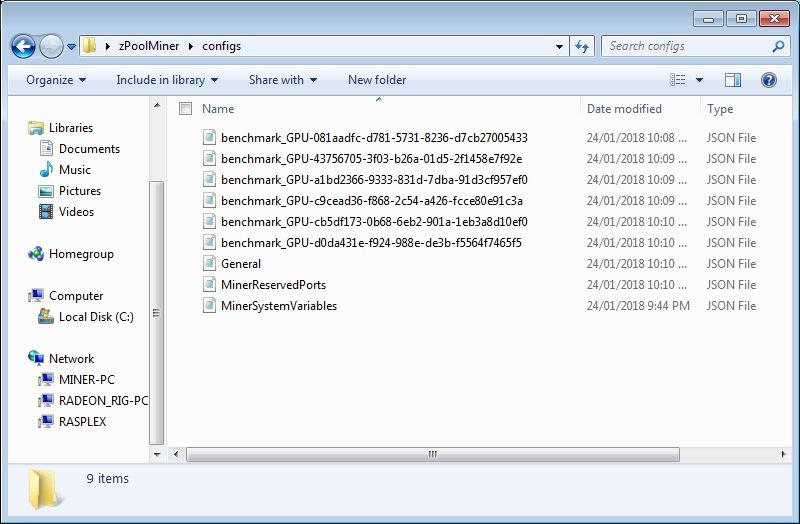The height and width of the screenshot is (524, 800).
Task: Click navigation pane scroll-down arrow
Action: pyautogui.click(x=157, y=454)
